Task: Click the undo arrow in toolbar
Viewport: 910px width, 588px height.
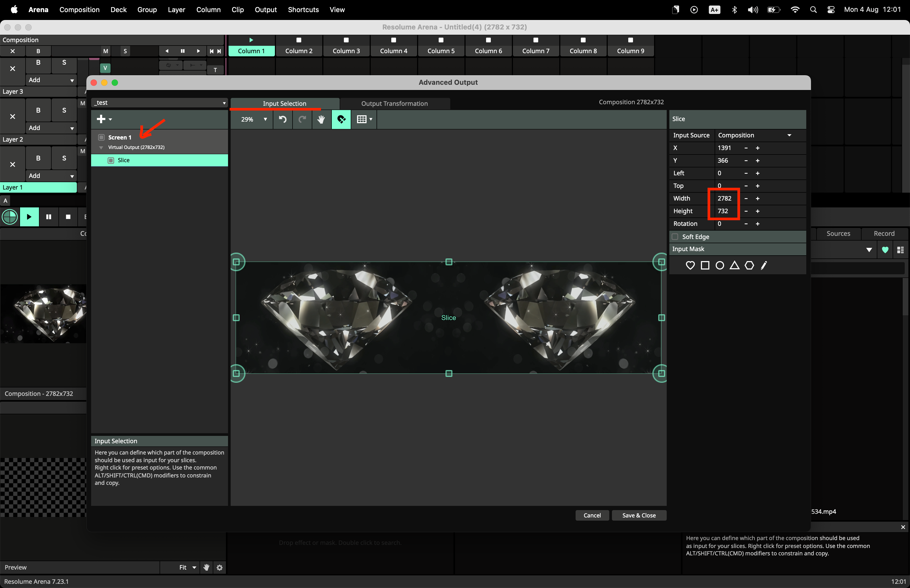Action: pyautogui.click(x=283, y=119)
